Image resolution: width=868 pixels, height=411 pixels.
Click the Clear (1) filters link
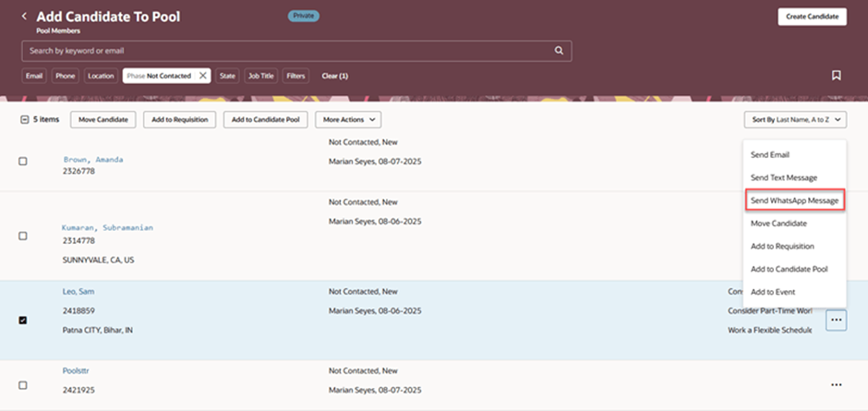335,76
